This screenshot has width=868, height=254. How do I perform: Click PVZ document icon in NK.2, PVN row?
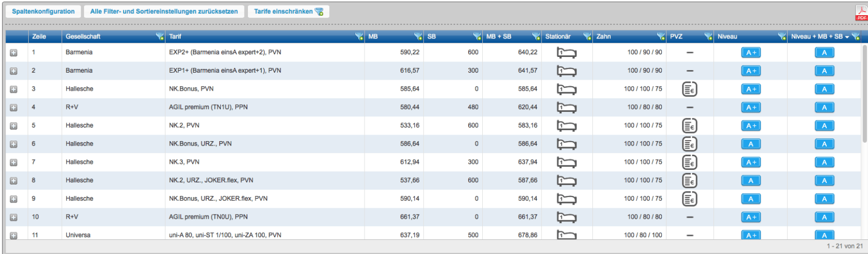[x=690, y=126]
